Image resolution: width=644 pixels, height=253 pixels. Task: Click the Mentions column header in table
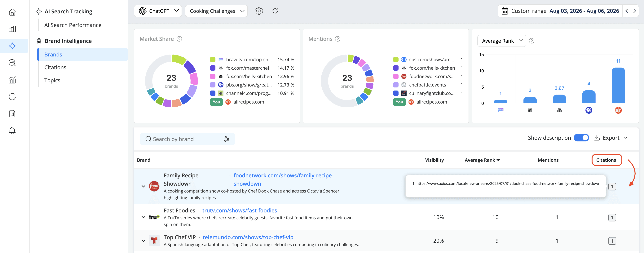(x=548, y=160)
